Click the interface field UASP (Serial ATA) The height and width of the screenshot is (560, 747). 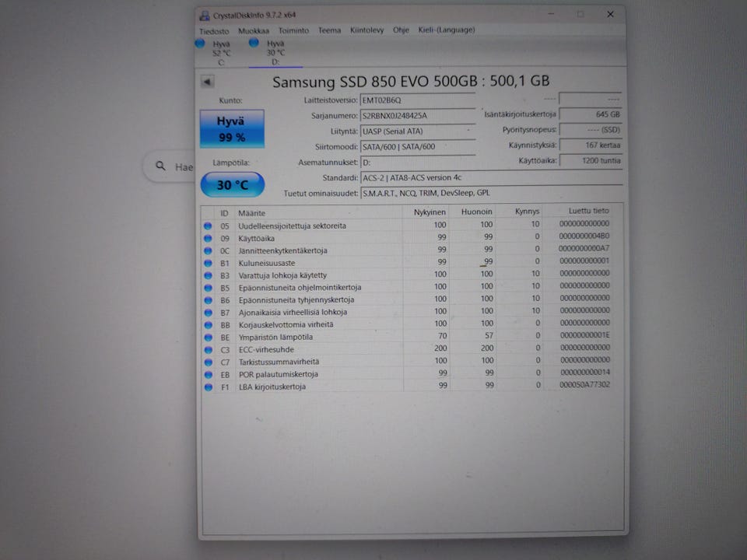pos(417,131)
